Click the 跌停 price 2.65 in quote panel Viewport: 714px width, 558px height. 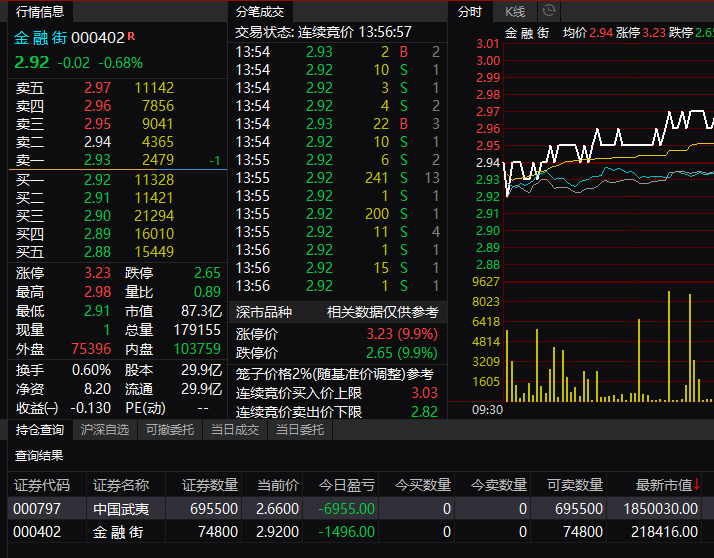click(207, 273)
